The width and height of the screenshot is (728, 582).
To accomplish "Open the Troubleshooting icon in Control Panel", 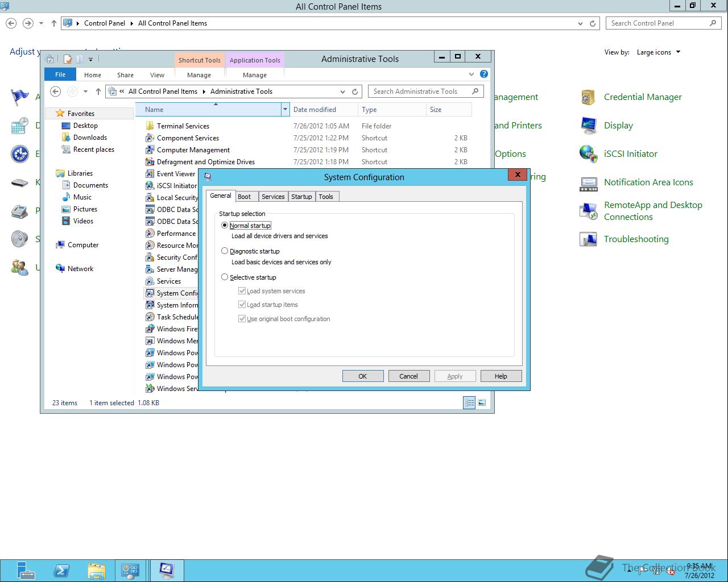I will pyautogui.click(x=588, y=239).
